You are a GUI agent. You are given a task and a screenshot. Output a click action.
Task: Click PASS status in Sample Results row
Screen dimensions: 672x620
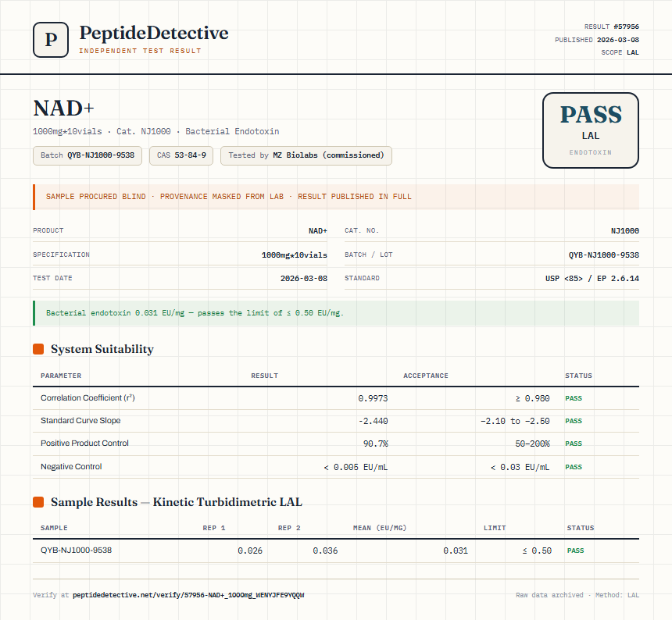[576, 551]
